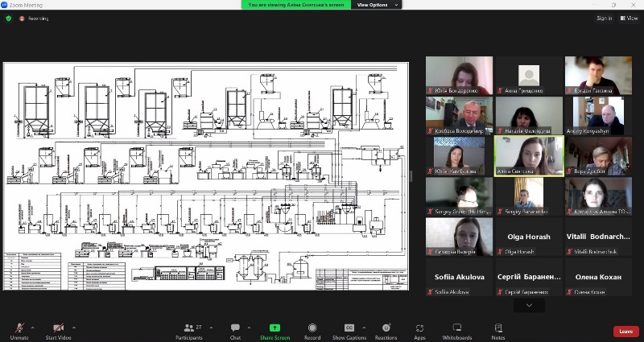Select Юлія Бондаренко video tile

pyautogui.click(x=459, y=76)
